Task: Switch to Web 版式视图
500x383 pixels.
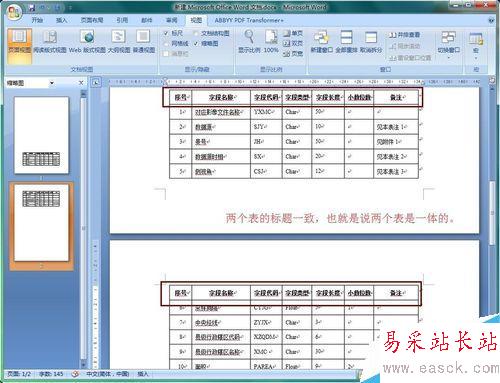Action: tap(87, 42)
